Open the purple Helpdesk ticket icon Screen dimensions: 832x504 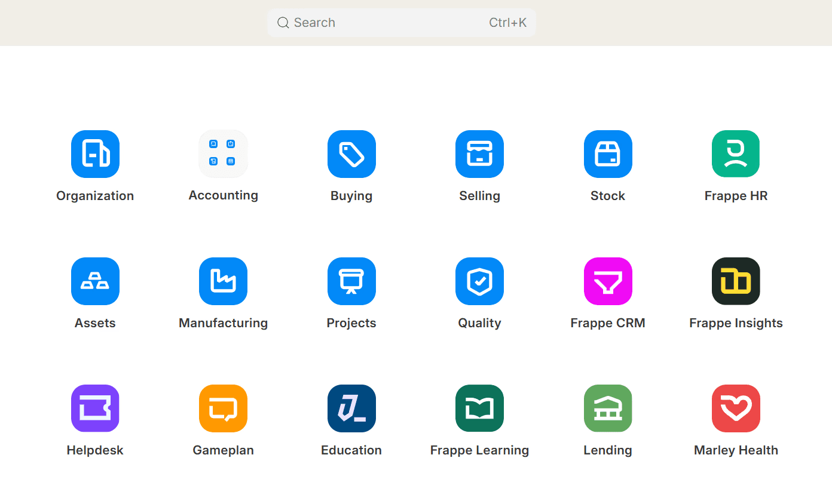click(x=95, y=408)
